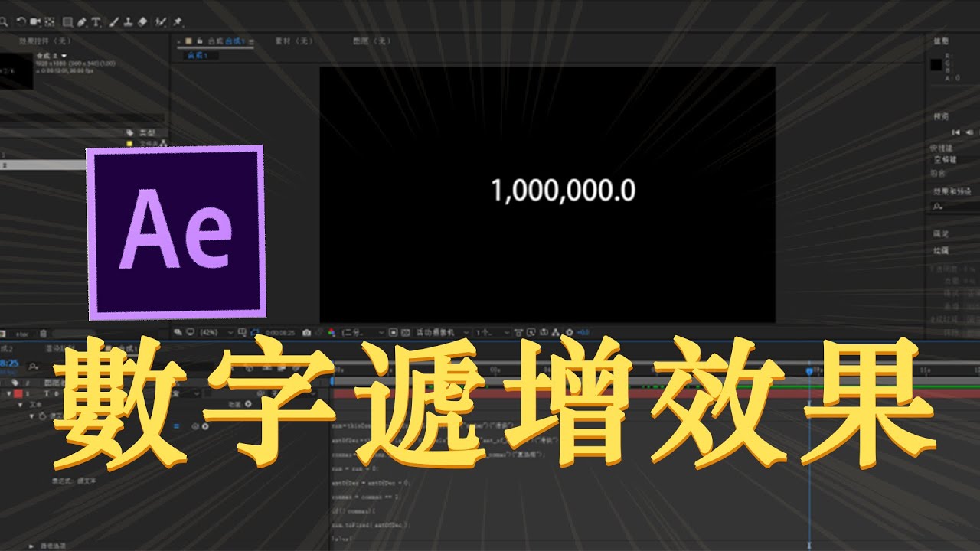Click the fast previews icon
This screenshot has height=551, width=980.
(x=531, y=332)
